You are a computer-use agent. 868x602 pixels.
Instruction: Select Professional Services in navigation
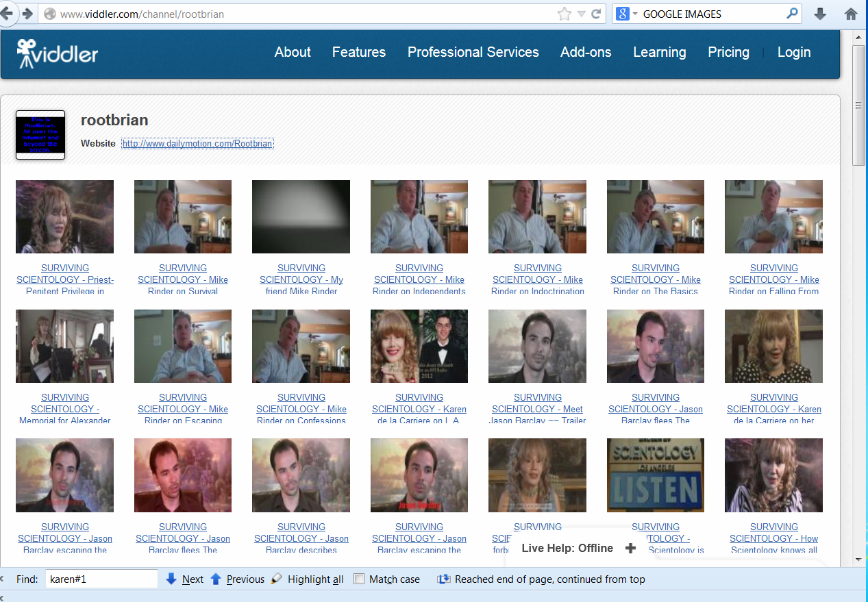click(x=473, y=52)
